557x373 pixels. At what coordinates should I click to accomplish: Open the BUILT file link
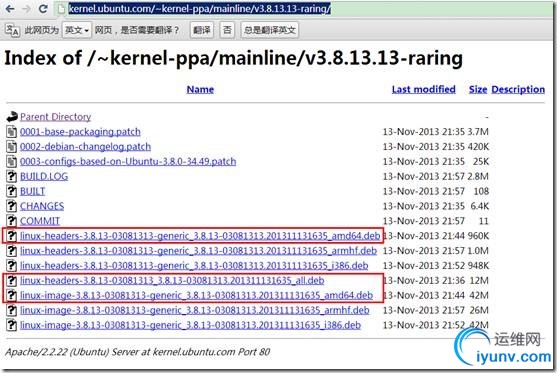(x=32, y=191)
